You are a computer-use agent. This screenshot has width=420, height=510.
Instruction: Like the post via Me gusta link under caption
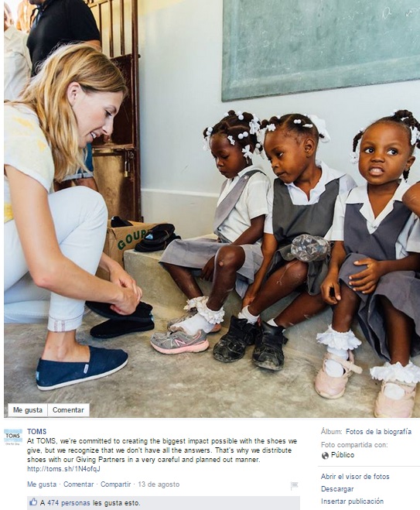pyautogui.click(x=42, y=484)
